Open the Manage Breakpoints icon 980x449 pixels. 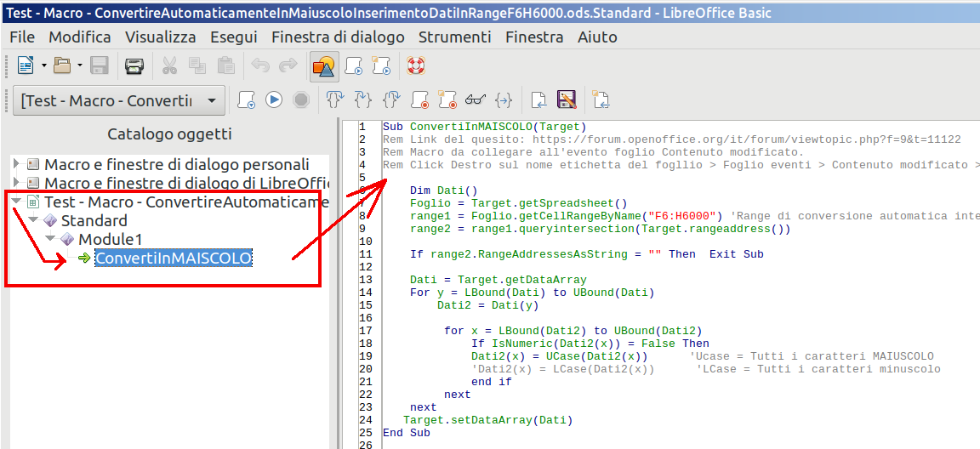point(447,99)
